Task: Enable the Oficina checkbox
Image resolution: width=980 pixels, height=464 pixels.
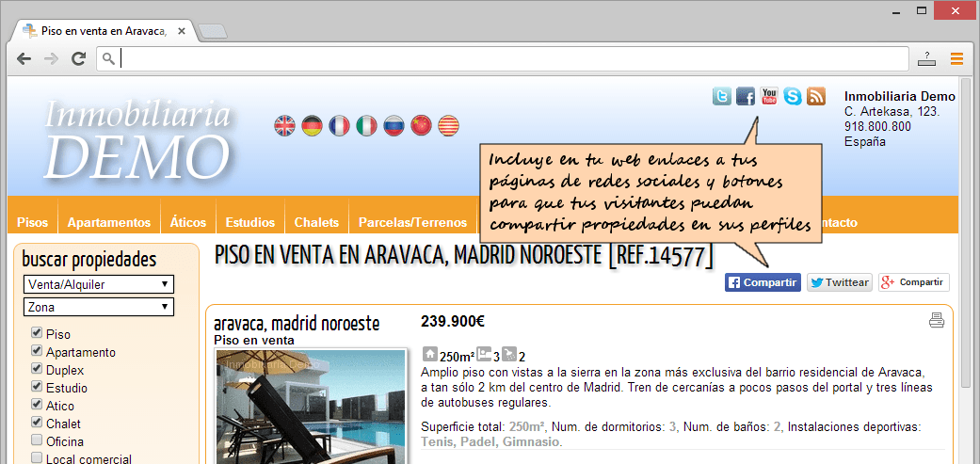Action: (x=37, y=440)
